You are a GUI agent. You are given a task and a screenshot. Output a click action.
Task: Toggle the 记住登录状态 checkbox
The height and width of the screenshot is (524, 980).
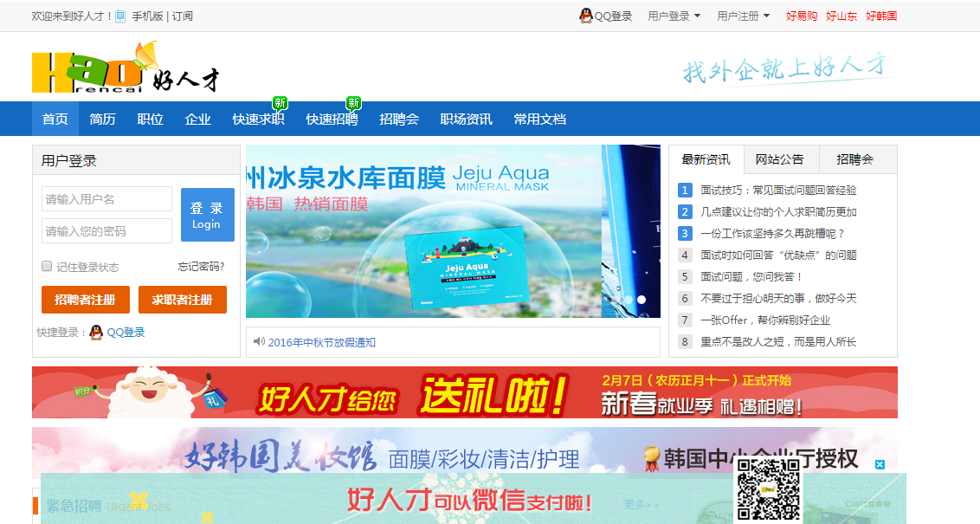tap(47, 267)
